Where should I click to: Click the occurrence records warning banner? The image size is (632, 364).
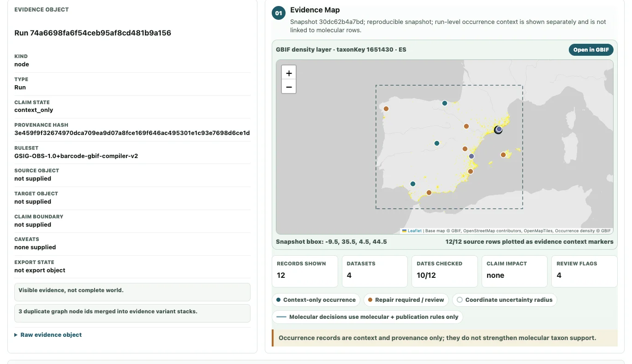(445, 338)
